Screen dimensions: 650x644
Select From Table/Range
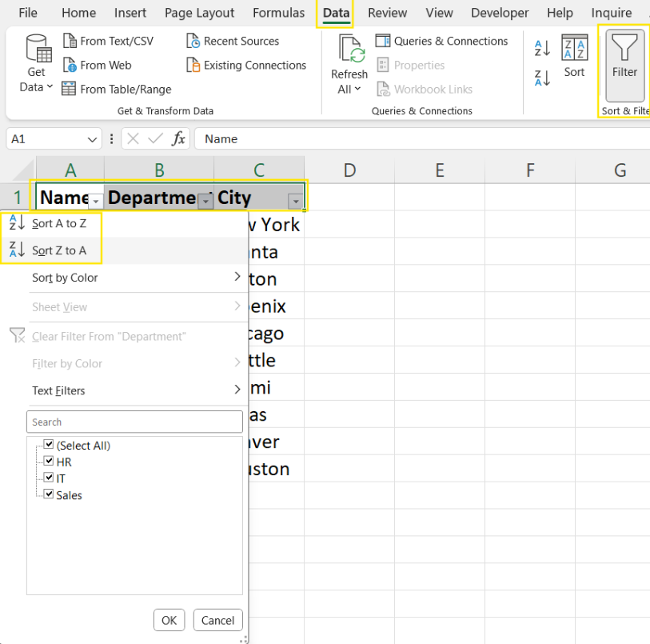click(116, 89)
